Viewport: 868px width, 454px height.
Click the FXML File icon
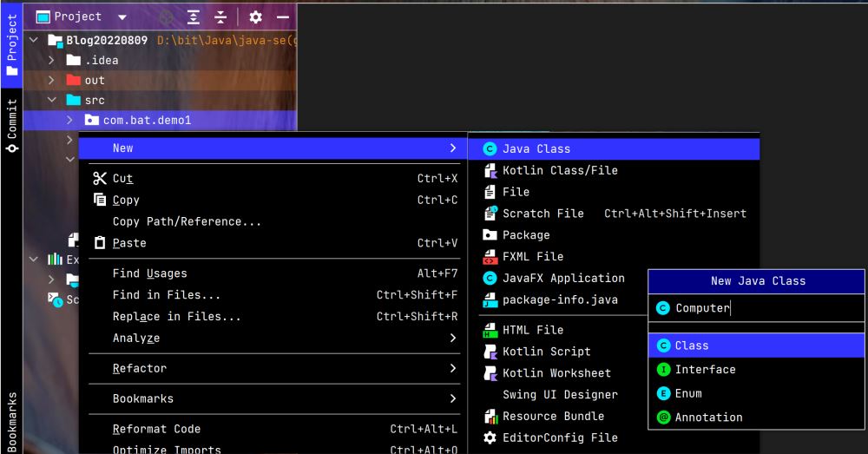click(x=490, y=257)
